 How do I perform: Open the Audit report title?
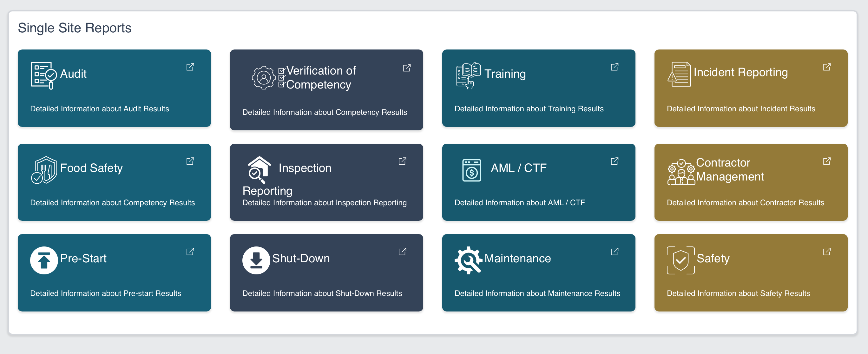point(73,74)
